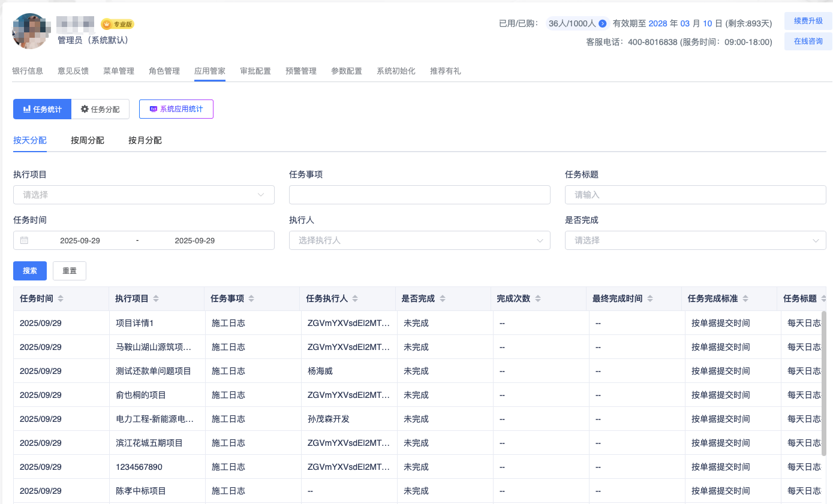Sort by 任务执行人 using sort icon
The height and width of the screenshot is (504, 833).
355,298
